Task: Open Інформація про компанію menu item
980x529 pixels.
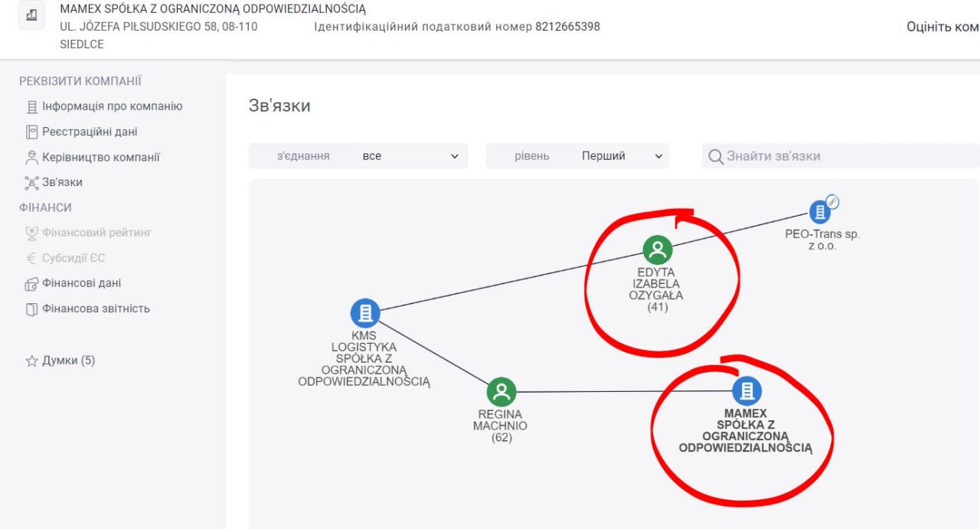Action: (112, 106)
